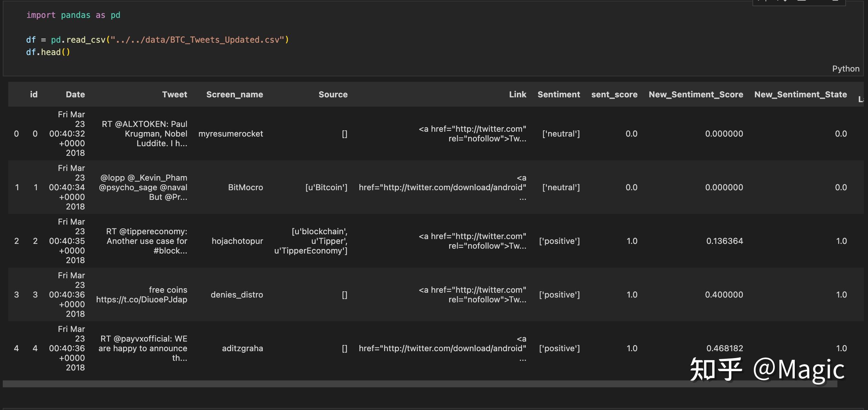Click the 'myresumerocket' screen name cell
The image size is (868, 410).
pos(231,134)
